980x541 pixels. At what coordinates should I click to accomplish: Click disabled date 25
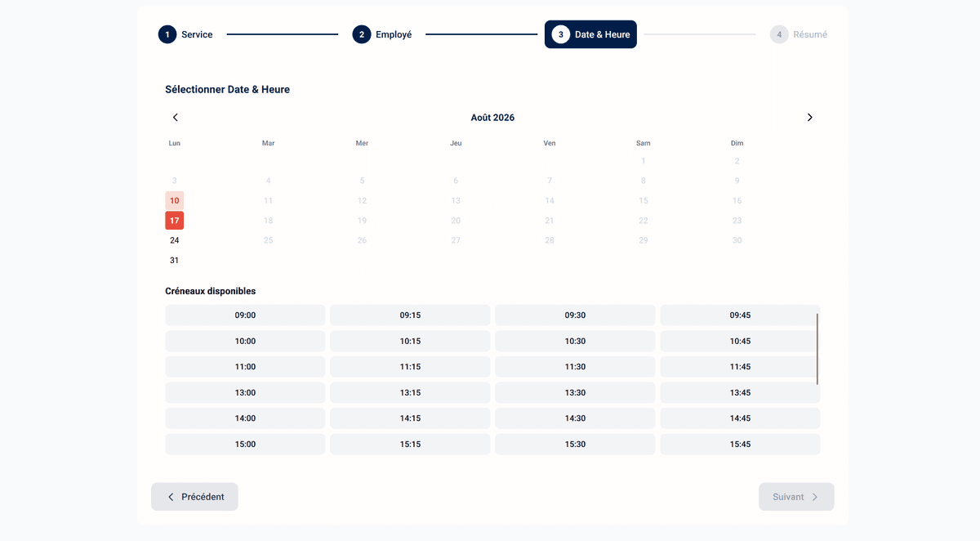(x=268, y=240)
